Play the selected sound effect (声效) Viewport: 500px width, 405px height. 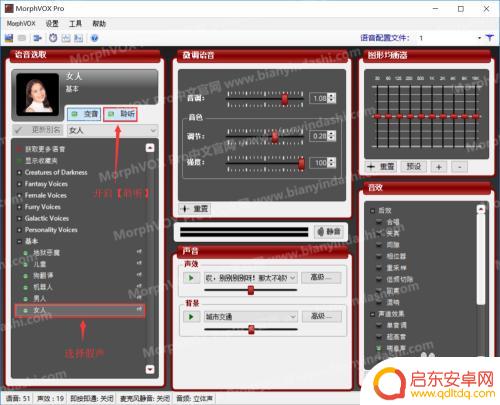[191, 278]
